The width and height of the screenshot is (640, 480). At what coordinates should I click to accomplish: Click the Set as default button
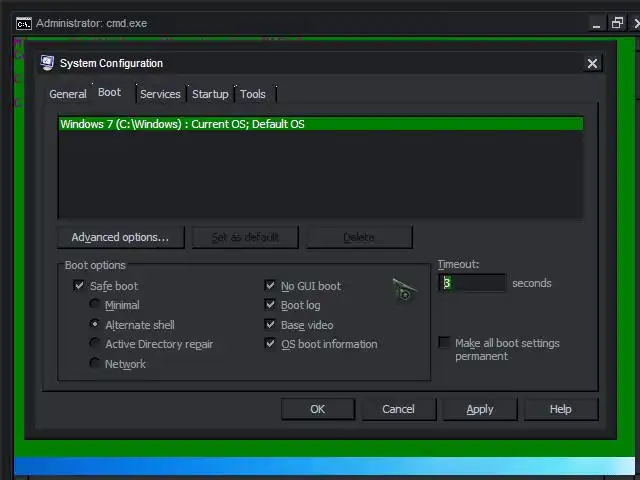(245, 237)
